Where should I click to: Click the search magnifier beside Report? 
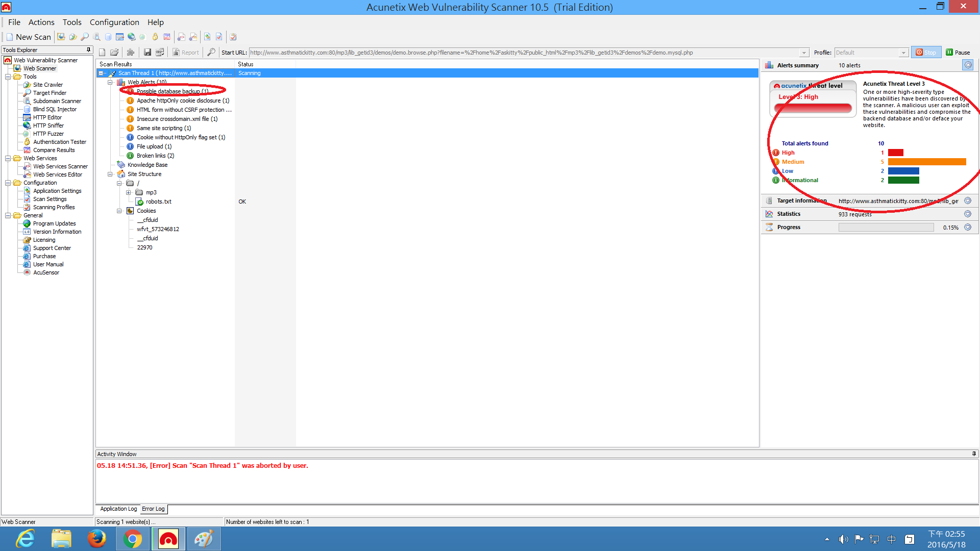pos(211,52)
